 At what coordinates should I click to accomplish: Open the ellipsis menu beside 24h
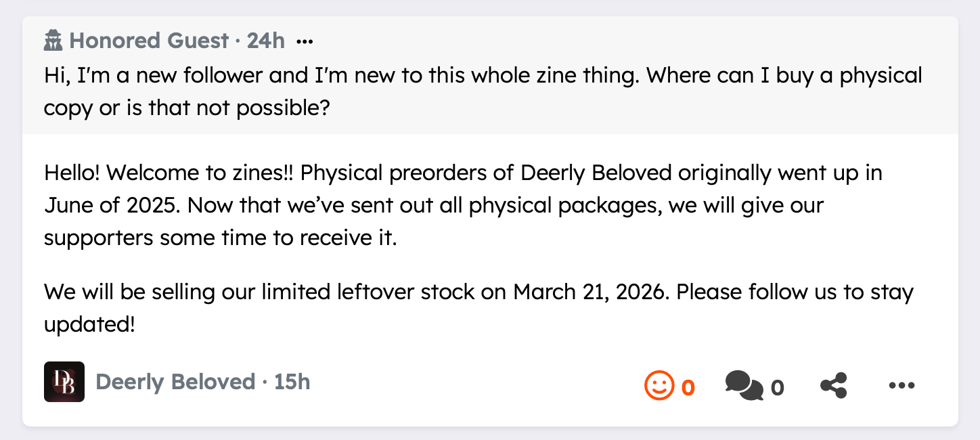tap(305, 42)
